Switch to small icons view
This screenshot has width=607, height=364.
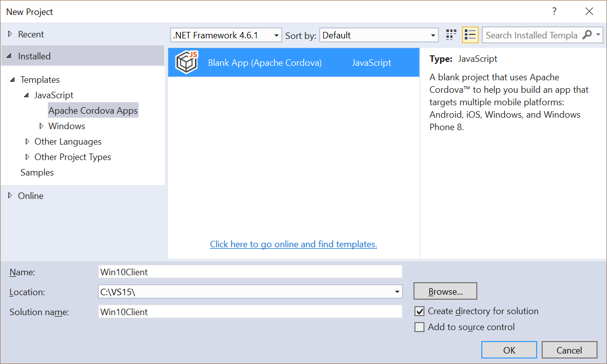tap(450, 35)
